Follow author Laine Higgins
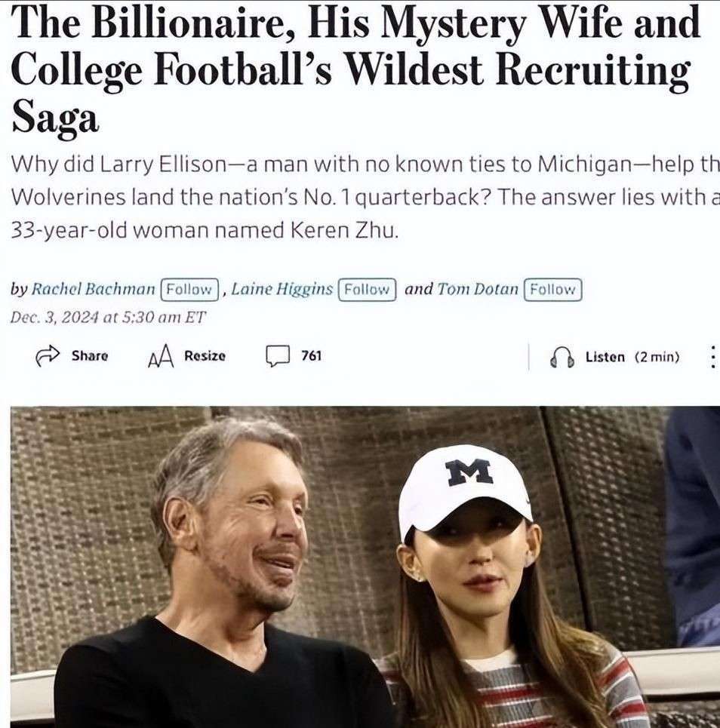This screenshot has width=720, height=728. [x=367, y=290]
